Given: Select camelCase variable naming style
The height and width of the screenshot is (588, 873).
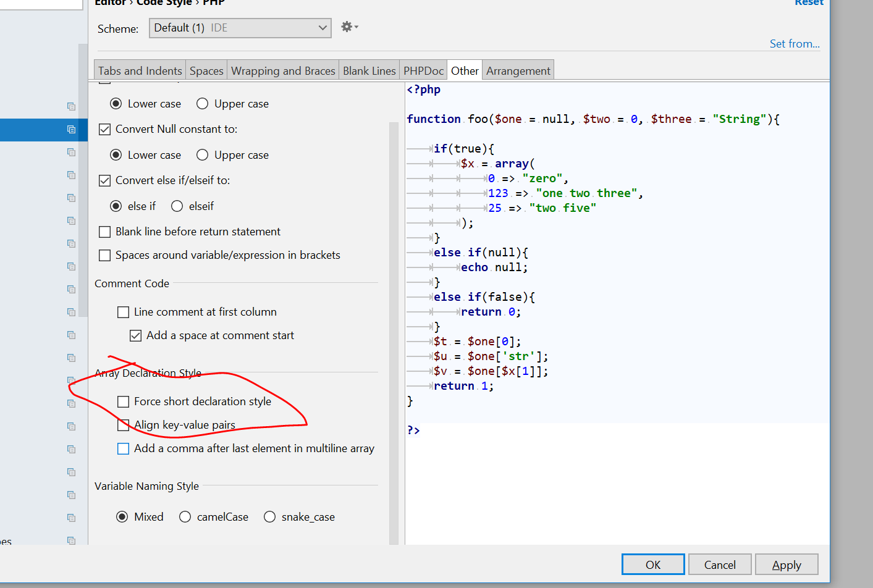Looking at the screenshot, I should point(185,517).
